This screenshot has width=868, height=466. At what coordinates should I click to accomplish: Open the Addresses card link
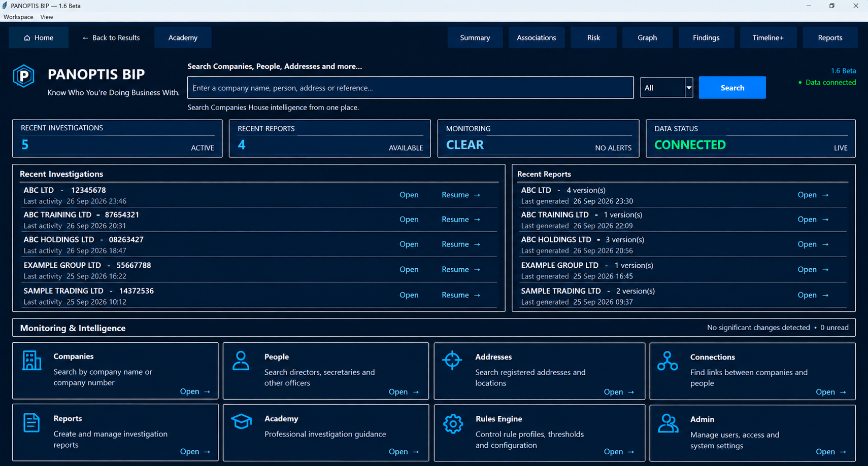coord(619,391)
